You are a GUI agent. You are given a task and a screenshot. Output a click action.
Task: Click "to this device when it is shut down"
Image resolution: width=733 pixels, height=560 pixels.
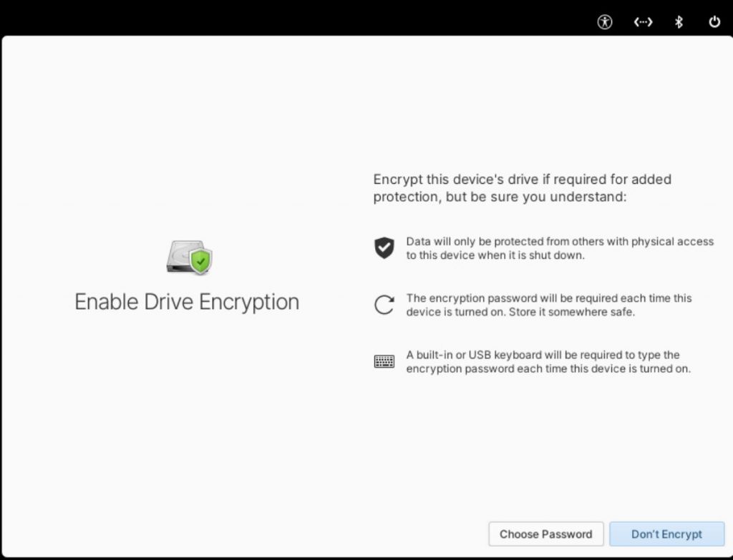coord(495,255)
